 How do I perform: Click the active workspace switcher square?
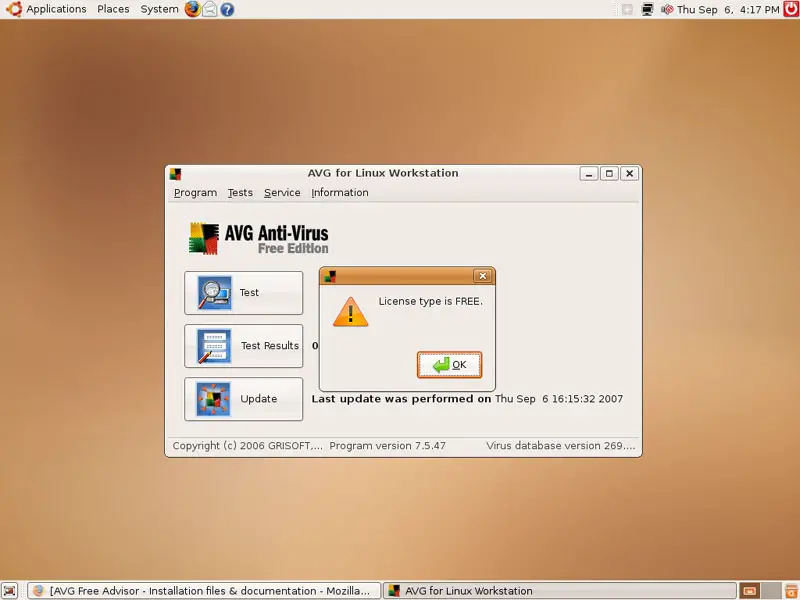pyautogui.click(x=749, y=591)
